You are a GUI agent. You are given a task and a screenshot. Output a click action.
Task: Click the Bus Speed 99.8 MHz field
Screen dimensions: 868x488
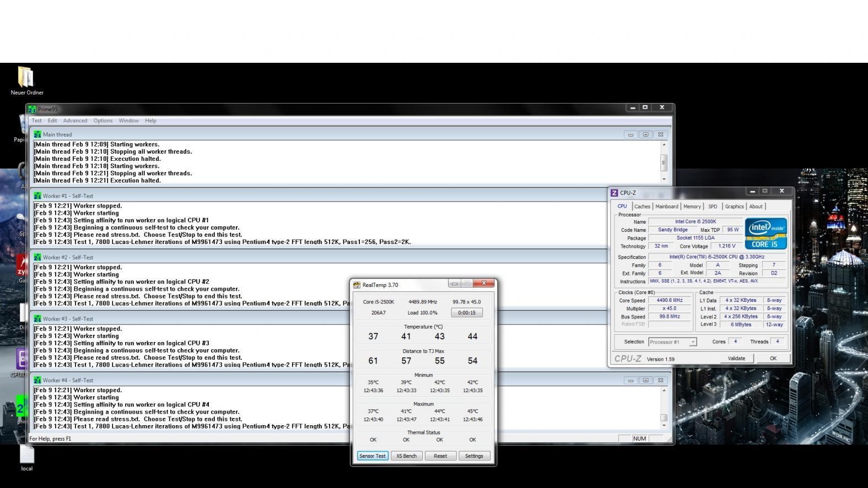(669, 317)
